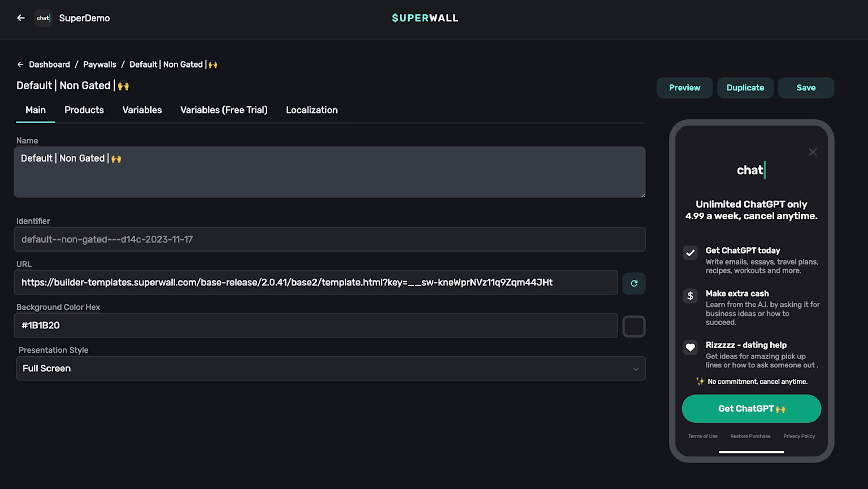Expand the Presentation Style dropdown

pos(331,369)
